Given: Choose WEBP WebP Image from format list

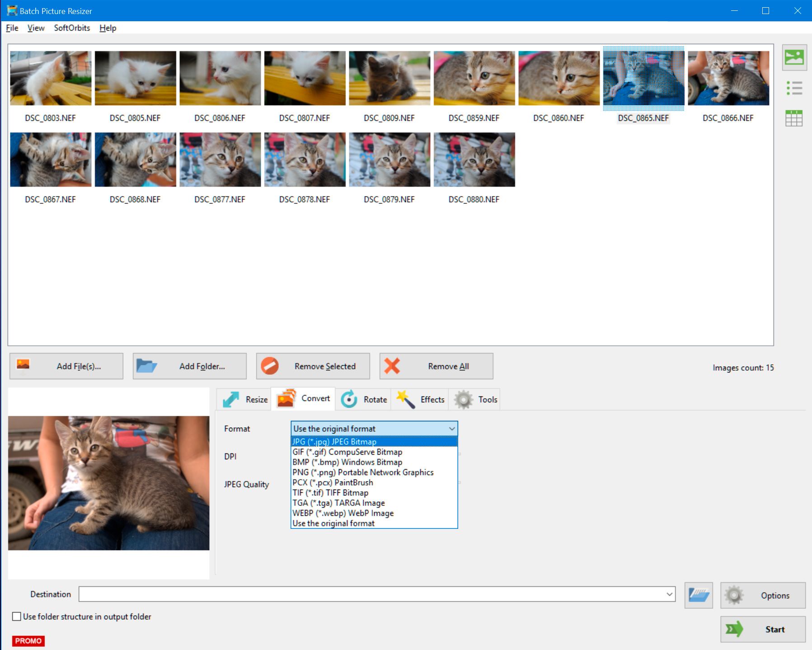Looking at the screenshot, I should click(x=343, y=513).
